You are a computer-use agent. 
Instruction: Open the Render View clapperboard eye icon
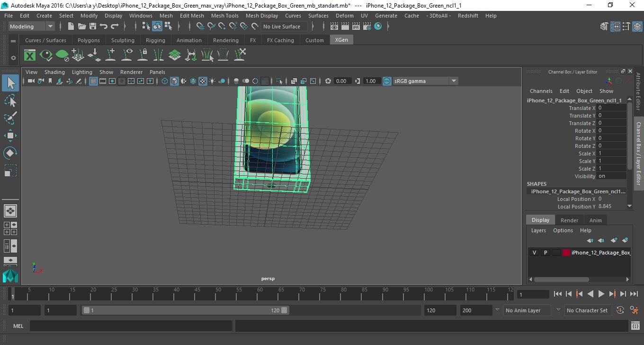tap(334, 27)
